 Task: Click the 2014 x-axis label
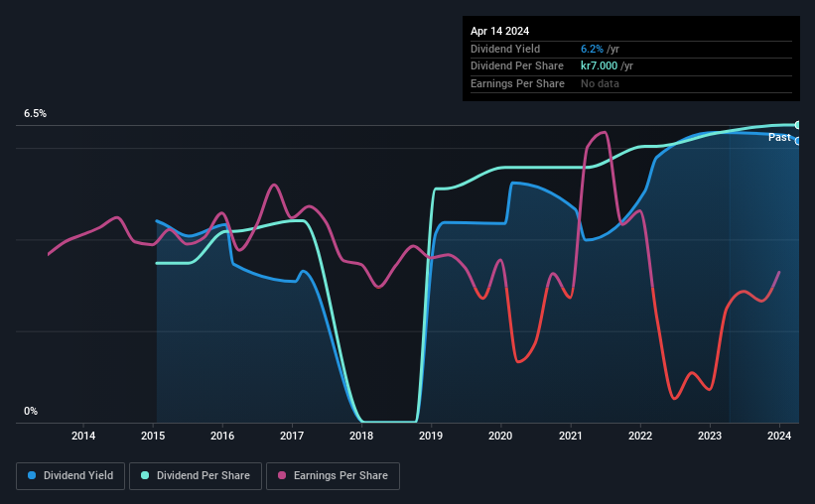(x=83, y=436)
